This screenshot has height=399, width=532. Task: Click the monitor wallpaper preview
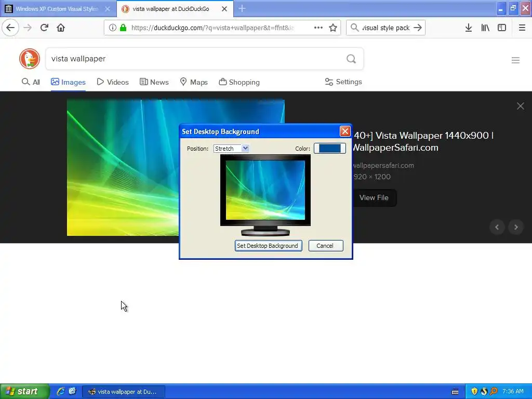[x=265, y=190]
